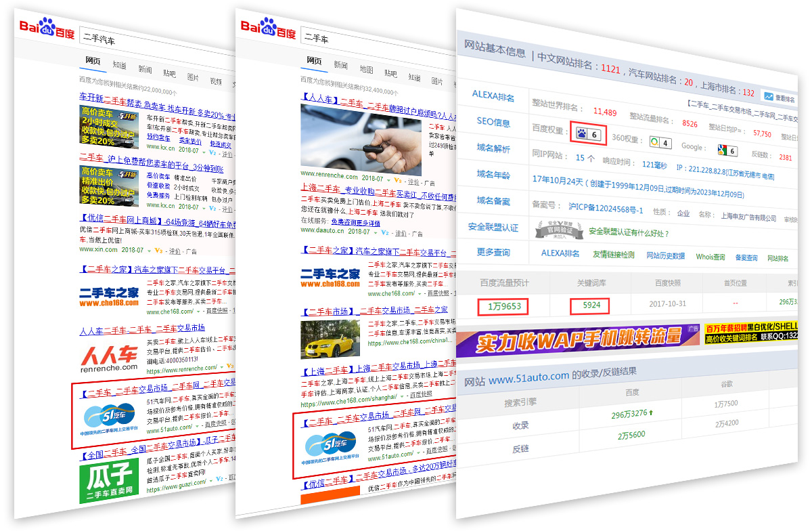Viewport: 812px width, 531px height.
Task: Open the 友情链接检测 link
Action: (613, 255)
